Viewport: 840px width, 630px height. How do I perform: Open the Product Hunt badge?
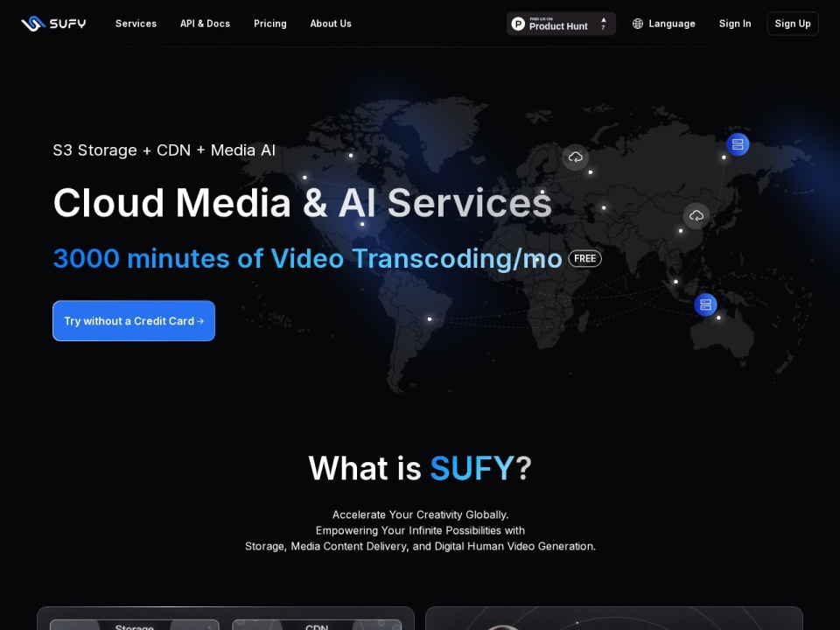tap(561, 24)
